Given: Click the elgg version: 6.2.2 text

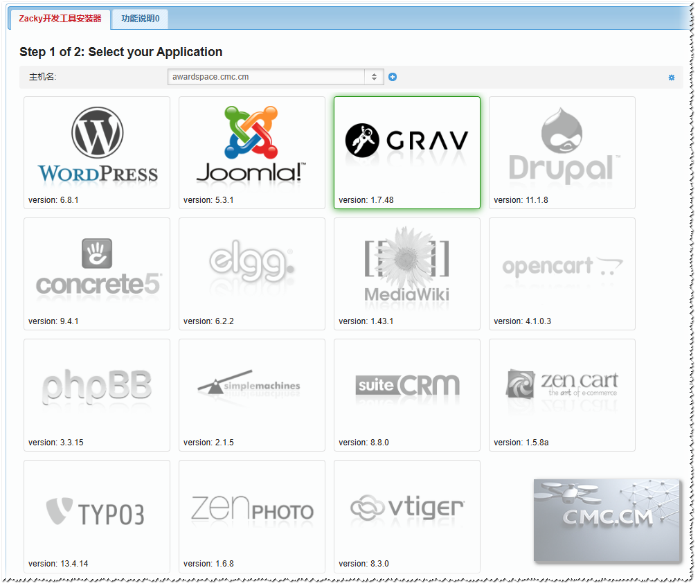Looking at the screenshot, I should pos(208,321).
